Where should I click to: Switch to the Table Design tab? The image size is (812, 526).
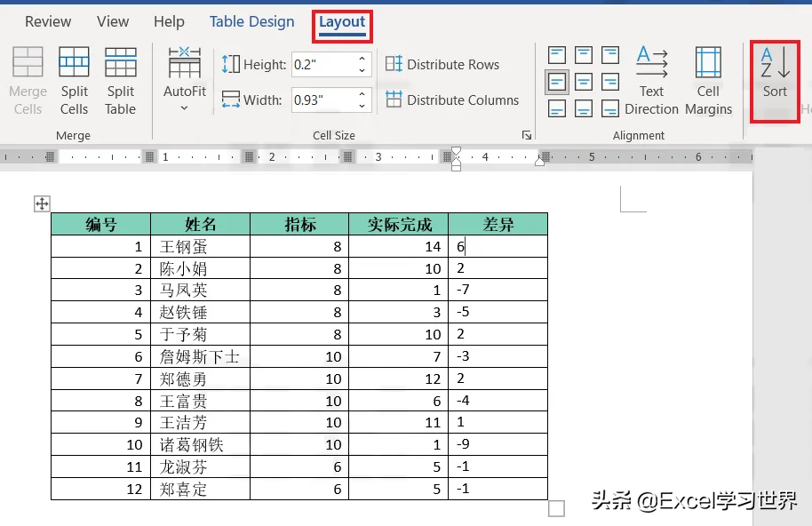tap(251, 21)
